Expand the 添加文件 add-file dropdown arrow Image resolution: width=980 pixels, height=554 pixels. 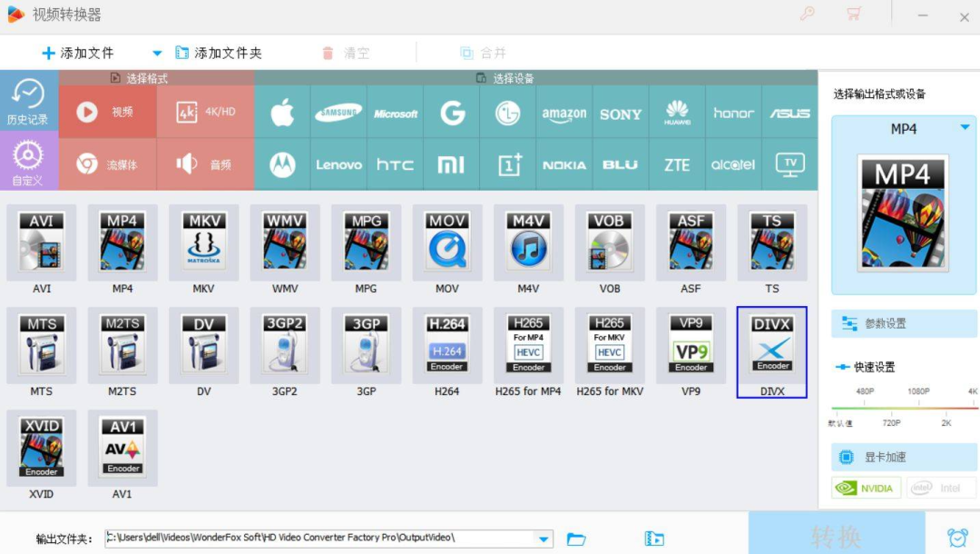(155, 53)
